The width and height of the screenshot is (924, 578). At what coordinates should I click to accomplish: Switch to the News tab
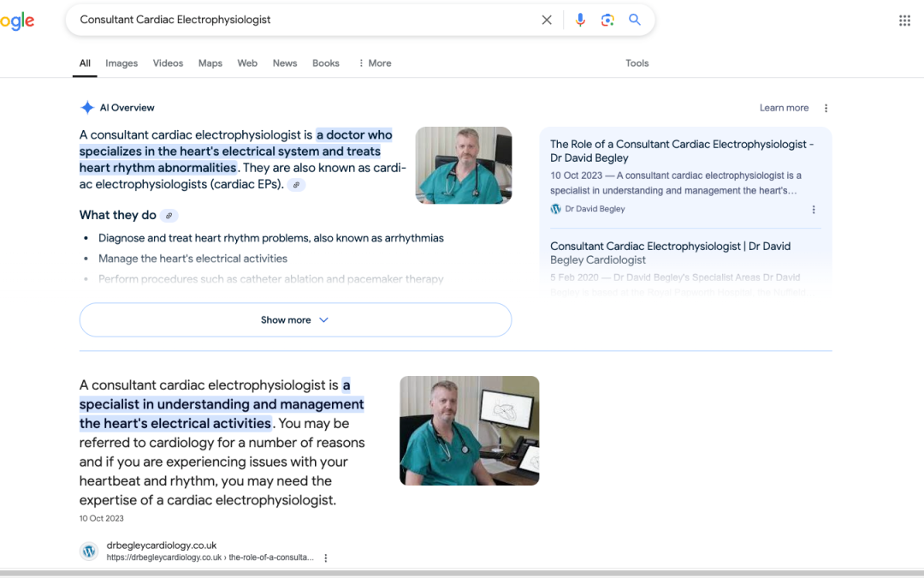pos(284,63)
